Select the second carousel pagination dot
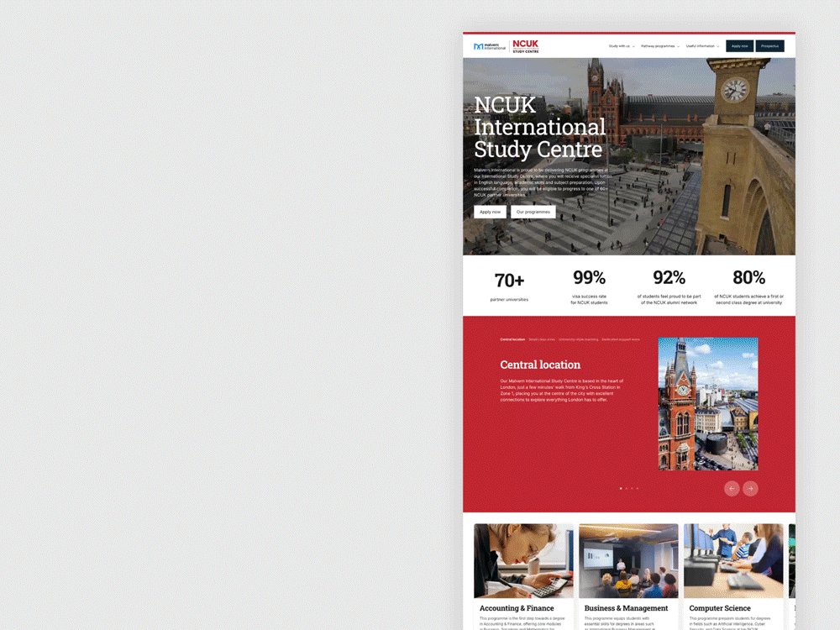 [x=627, y=489]
